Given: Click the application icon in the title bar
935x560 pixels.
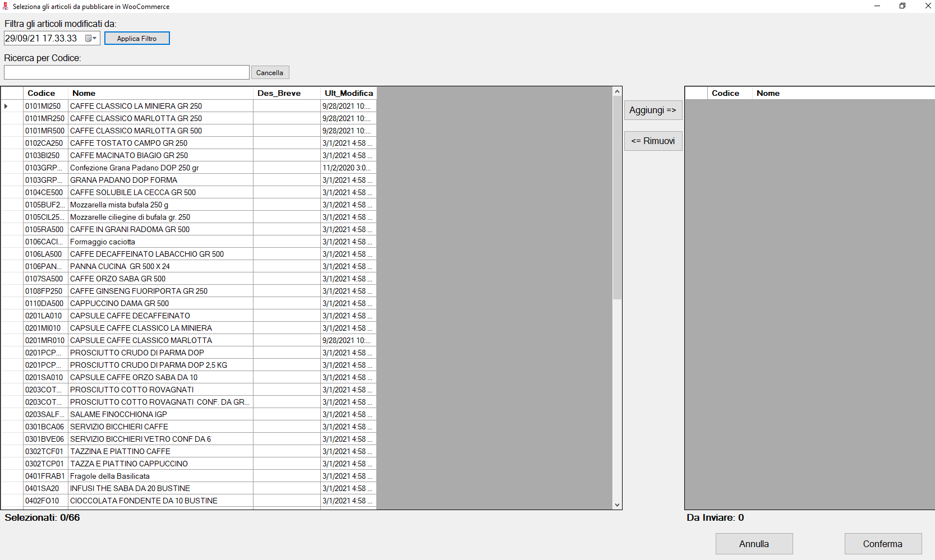Looking at the screenshot, I should (6, 7).
